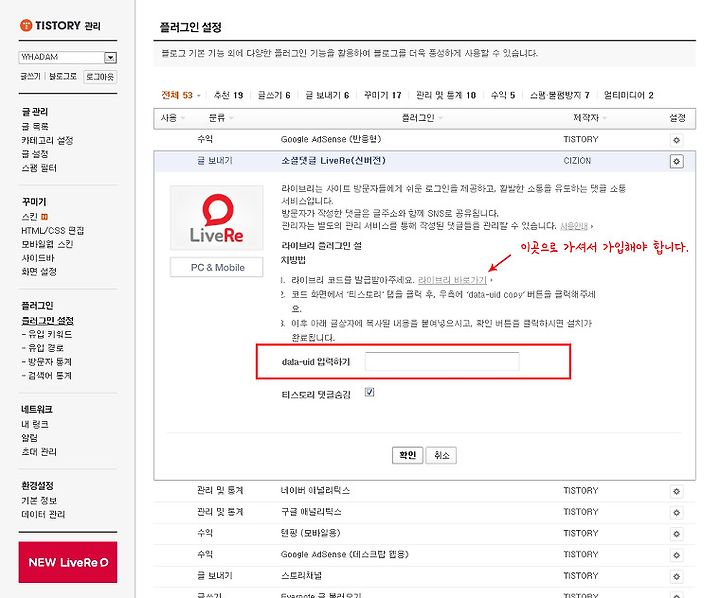Open the 사용안내 link
This screenshot has width=720, height=598.
[574, 226]
